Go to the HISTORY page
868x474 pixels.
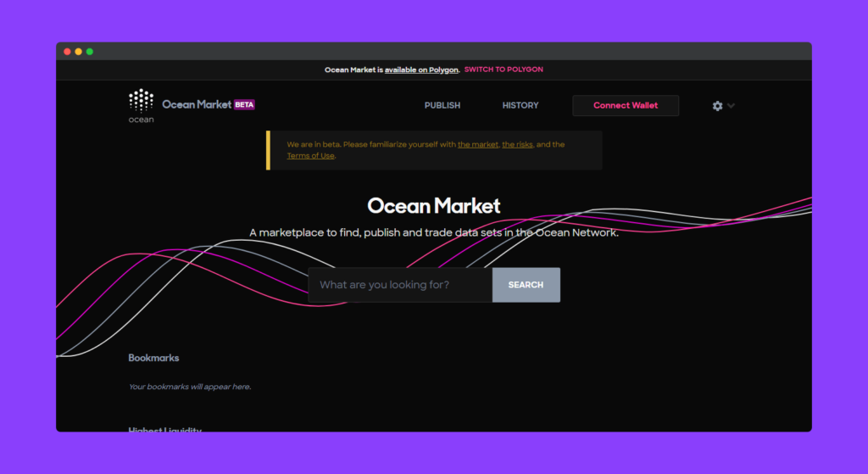[x=520, y=105]
